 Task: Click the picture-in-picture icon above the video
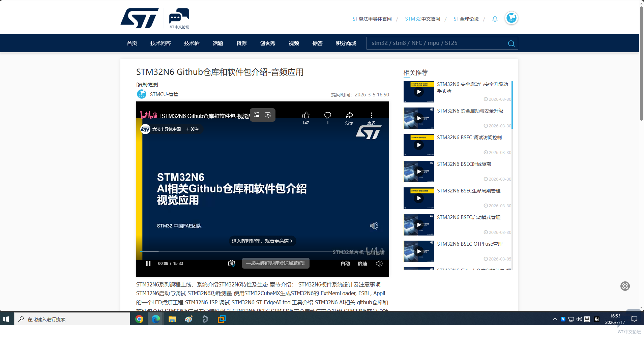pyautogui.click(x=257, y=115)
